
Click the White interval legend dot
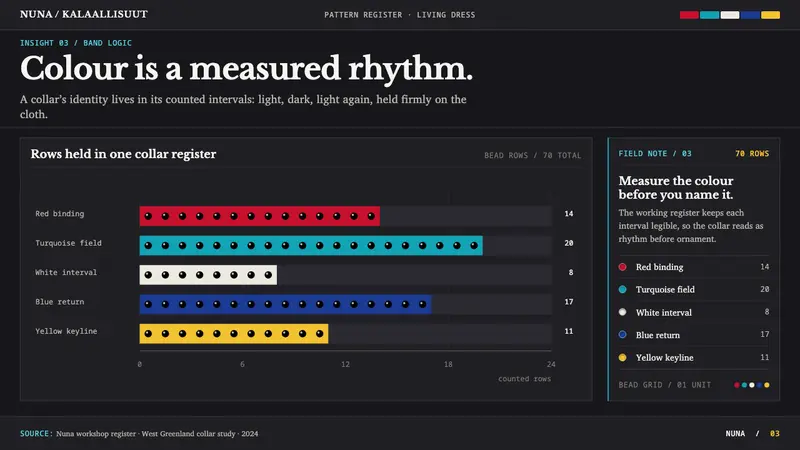622,312
